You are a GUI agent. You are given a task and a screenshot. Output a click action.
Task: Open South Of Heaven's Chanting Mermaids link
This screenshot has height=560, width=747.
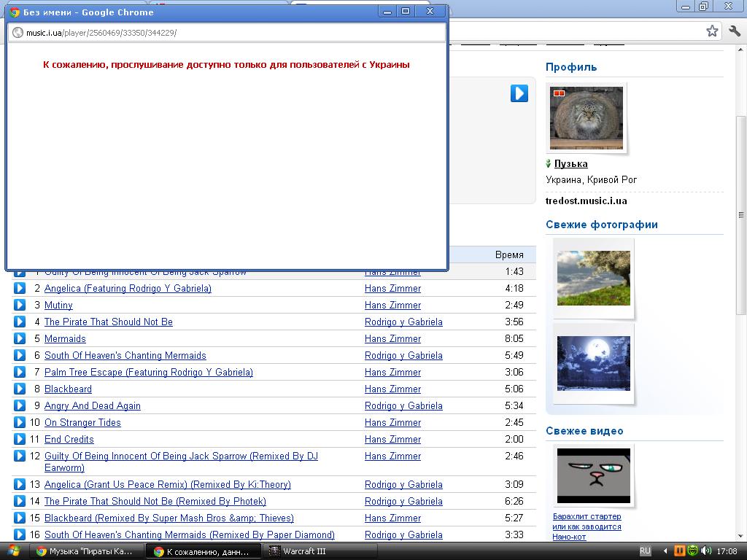pos(125,355)
